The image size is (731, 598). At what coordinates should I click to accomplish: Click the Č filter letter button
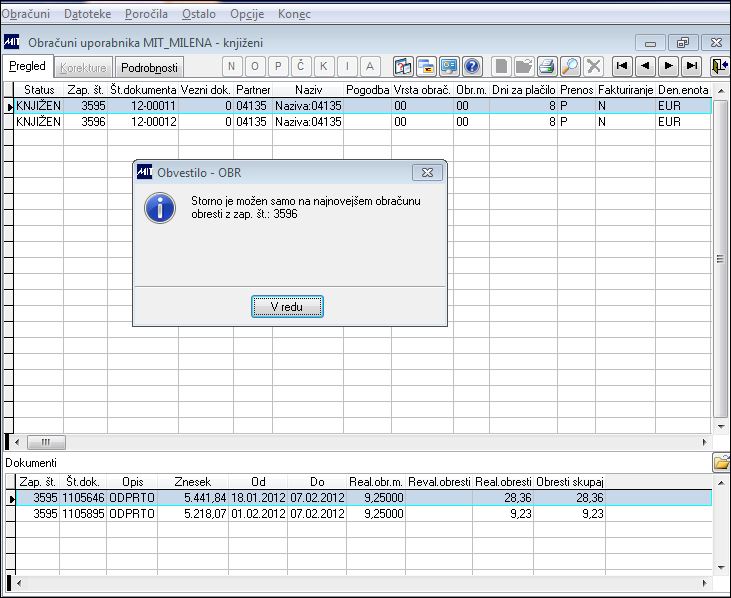301,66
